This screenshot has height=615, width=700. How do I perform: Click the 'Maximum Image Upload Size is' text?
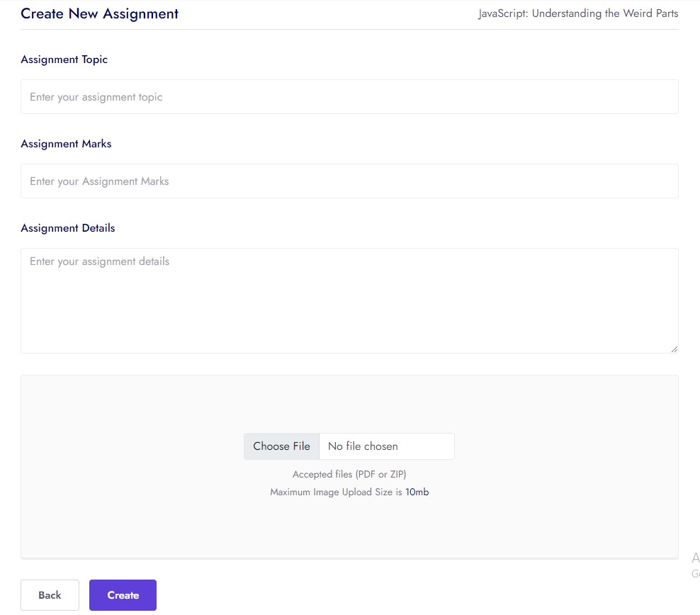coord(336,492)
